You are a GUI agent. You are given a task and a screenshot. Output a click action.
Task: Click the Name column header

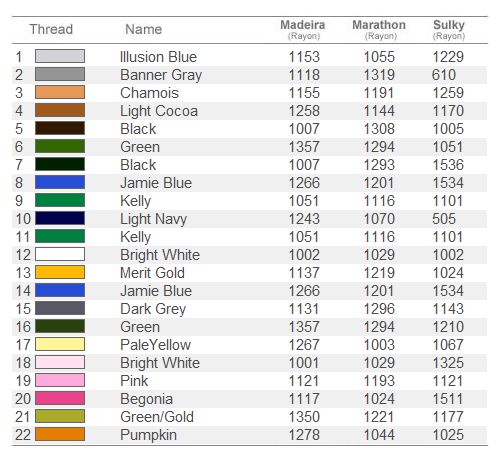(x=144, y=29)
